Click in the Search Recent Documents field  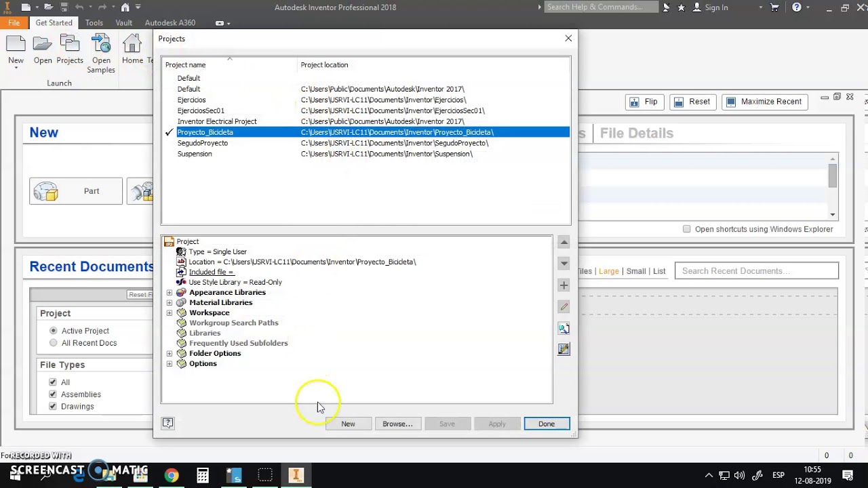(x=757, y=271)
